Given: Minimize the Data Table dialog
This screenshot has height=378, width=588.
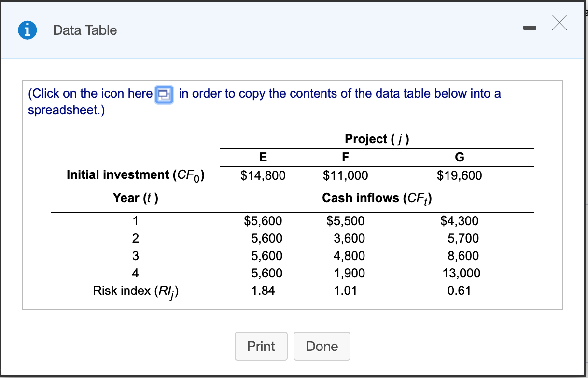Looking at the screenshot, I should click(529, 29).
